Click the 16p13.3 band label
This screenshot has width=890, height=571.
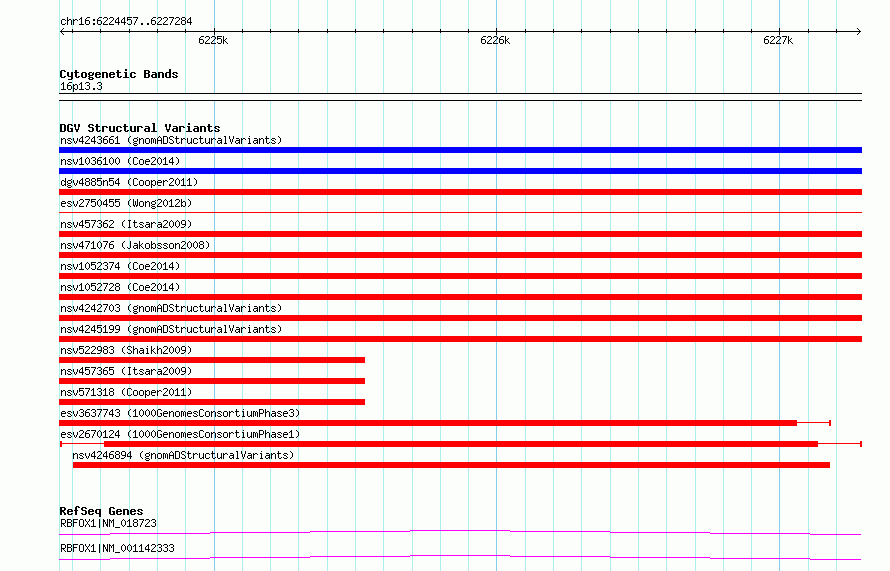click(x=81, y=86)
